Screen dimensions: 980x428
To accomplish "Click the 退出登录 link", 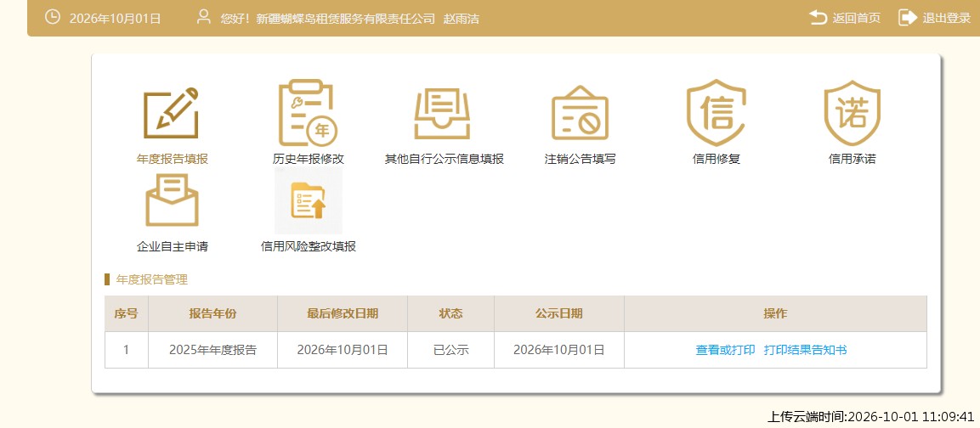I will click(946, 18).
